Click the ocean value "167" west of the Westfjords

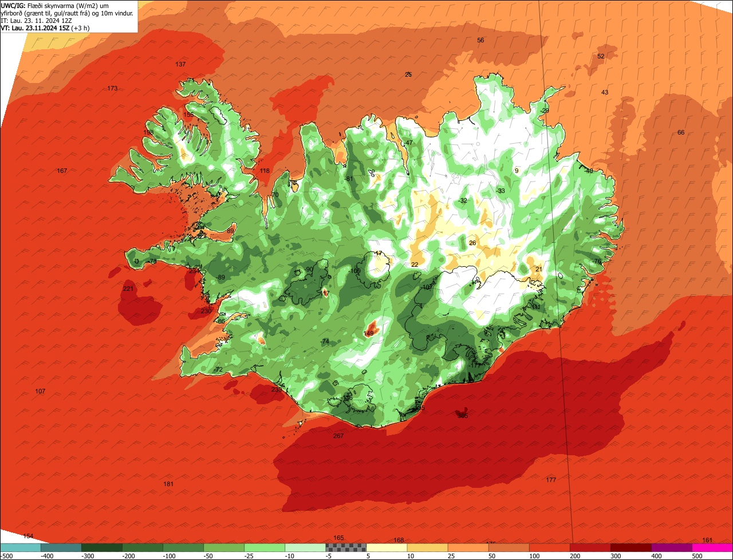[62, 171]
